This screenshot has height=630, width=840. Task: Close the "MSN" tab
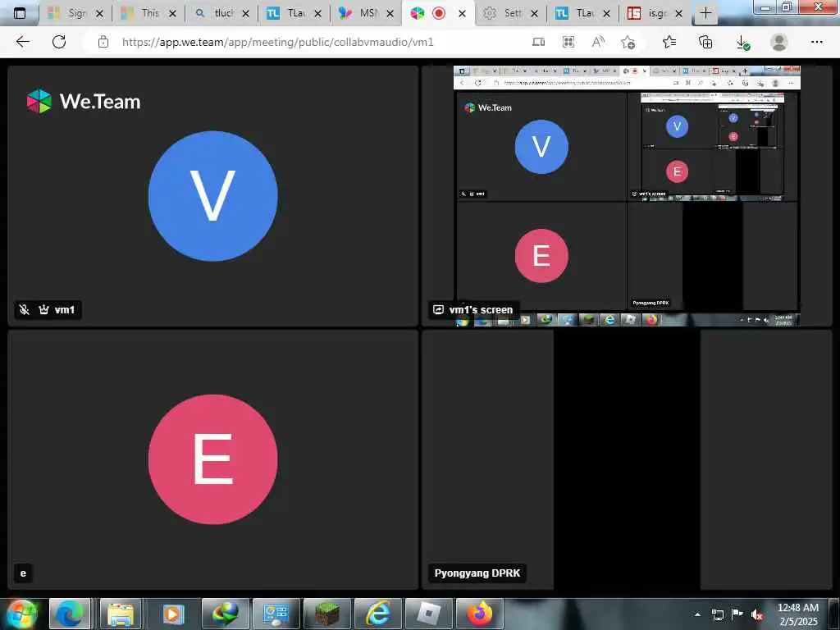pyautogui.click(x=390, y=13)
